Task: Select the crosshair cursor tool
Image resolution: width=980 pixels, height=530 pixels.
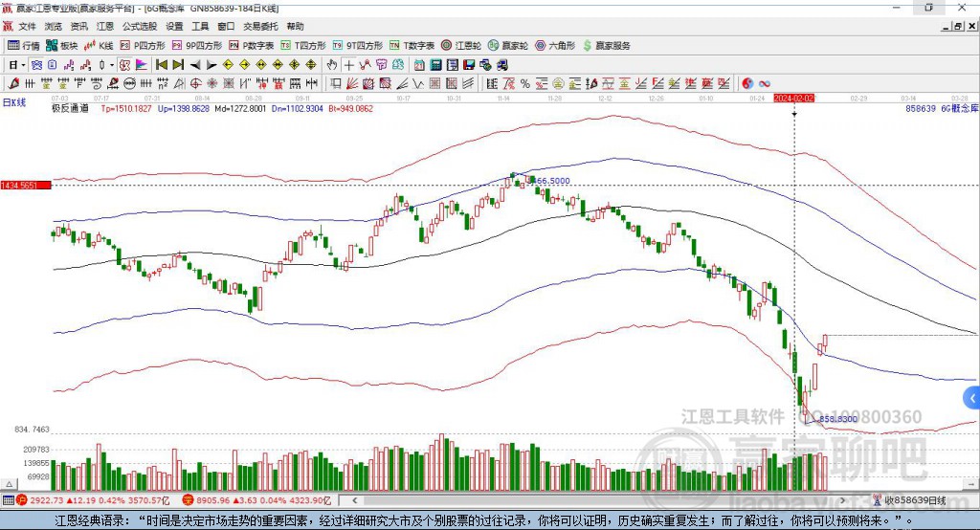Action: pos(349,64)
